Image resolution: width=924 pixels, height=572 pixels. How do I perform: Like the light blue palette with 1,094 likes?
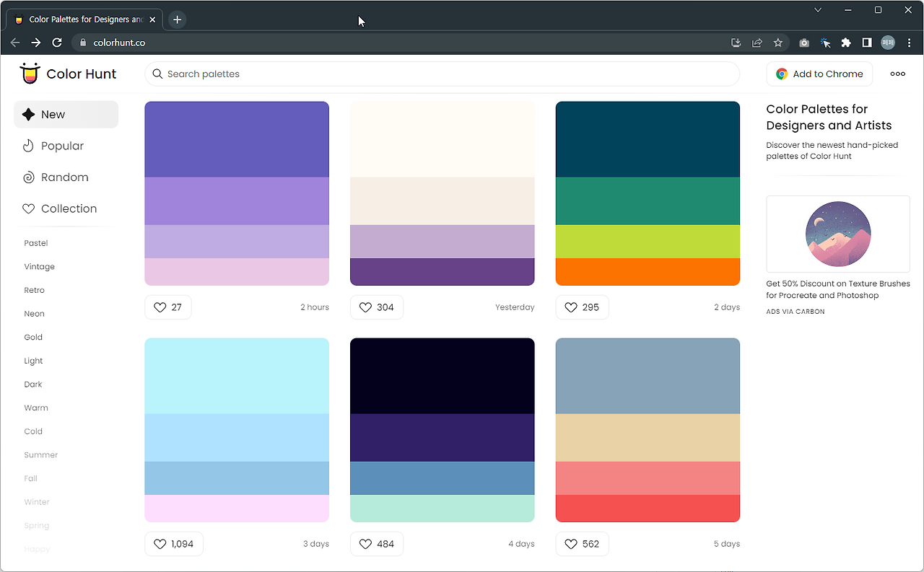point(174,544)
